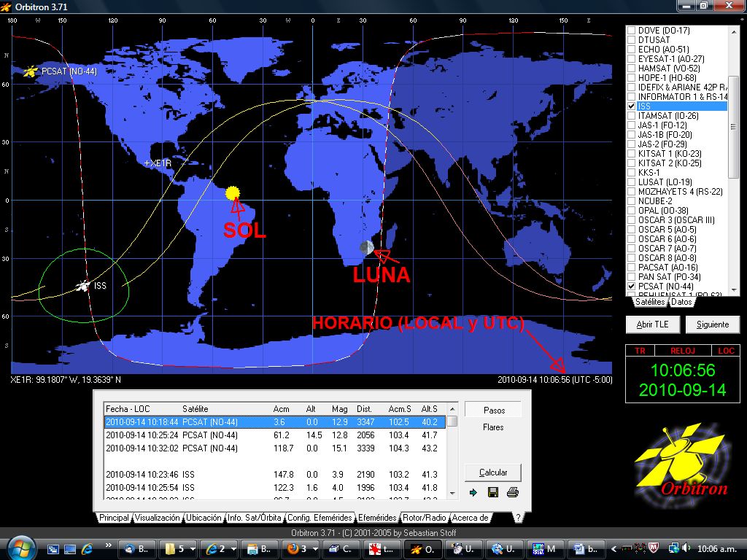
Task: Open the Info. Sat/Órbita tab
Action: (x=255, y=518)
